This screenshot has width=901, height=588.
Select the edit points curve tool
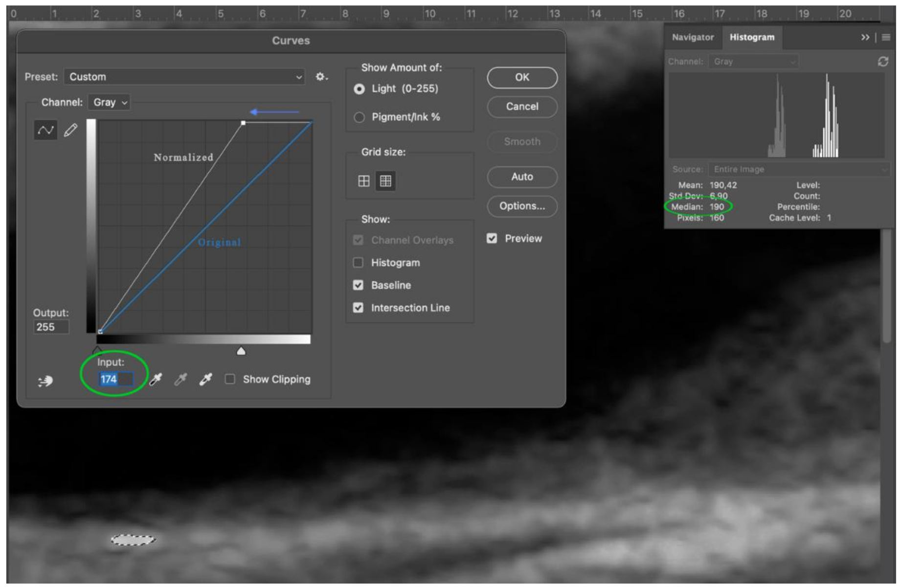(45, 130)
